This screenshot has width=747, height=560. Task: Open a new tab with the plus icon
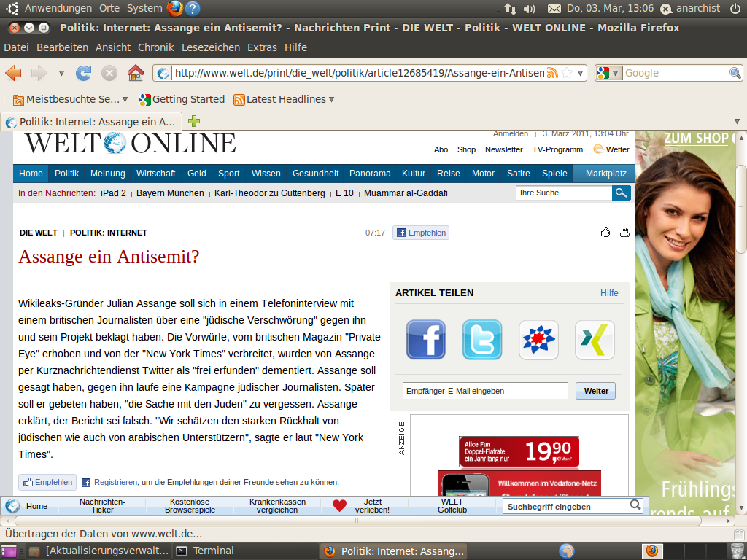(x=194, y=121)
